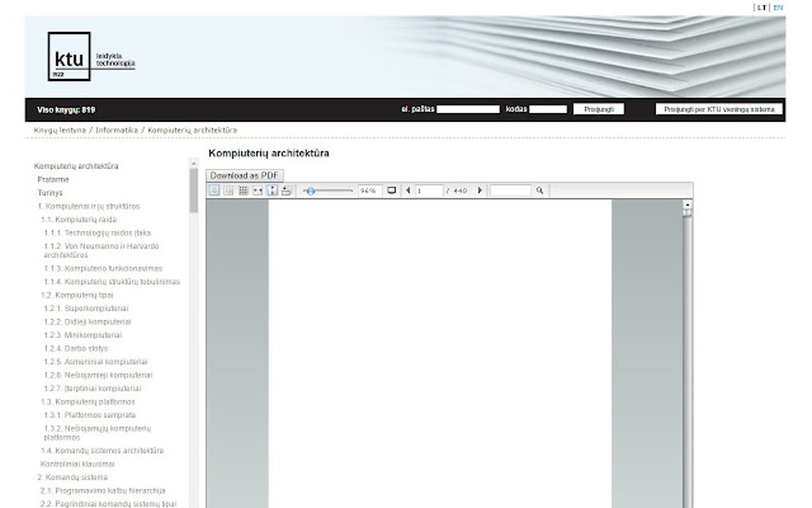Go to the previous page
812x508 pixels.
pyautogui.click(x=408, y=190)
